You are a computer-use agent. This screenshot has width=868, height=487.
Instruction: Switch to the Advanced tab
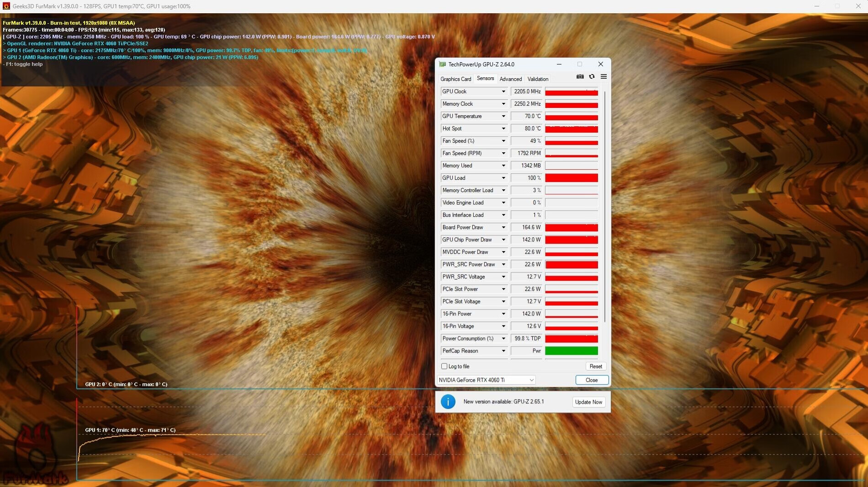point(510,79)
